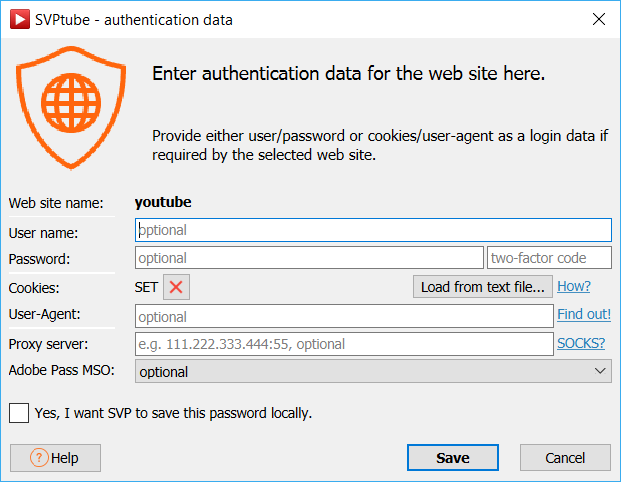The height and width of the screenshot is (482, 621).
Task: Follow the Find out! User-Agent link
Action: click(584, 315)
